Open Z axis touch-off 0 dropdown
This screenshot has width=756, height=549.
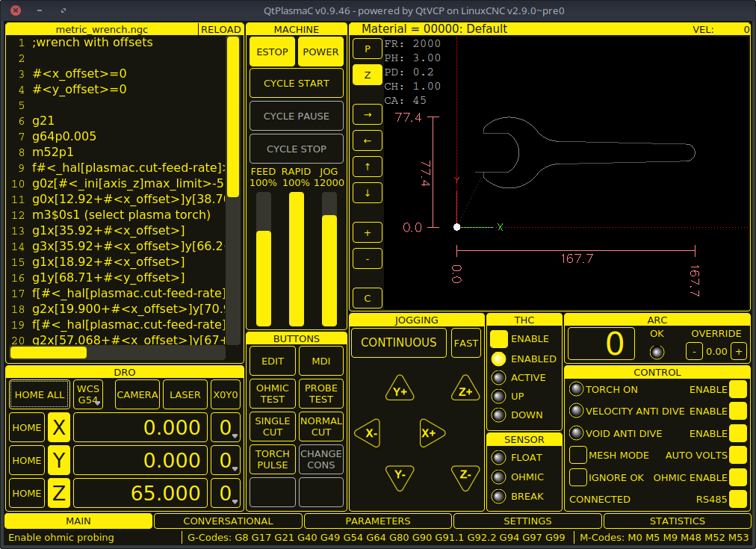click(x=226, y=492)
